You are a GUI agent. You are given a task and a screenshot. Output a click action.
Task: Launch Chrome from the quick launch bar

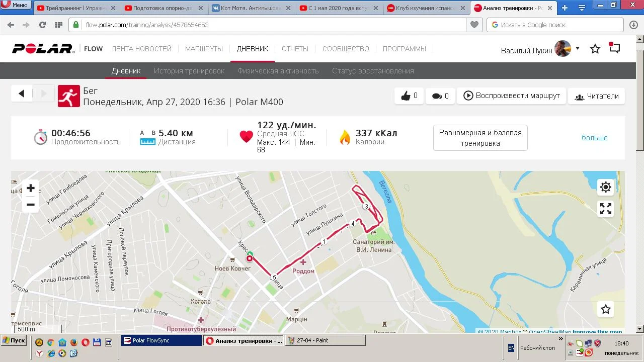click(x=51, y=342)
